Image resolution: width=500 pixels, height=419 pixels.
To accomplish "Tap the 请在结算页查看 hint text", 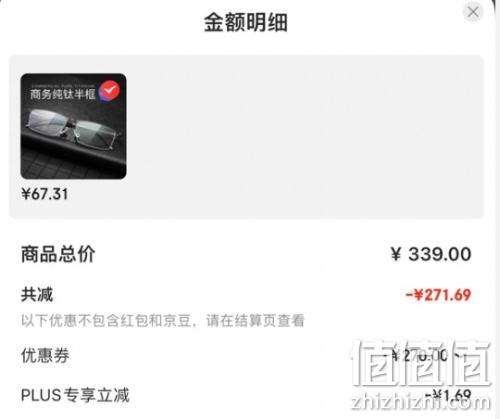I will pos(255,321).
